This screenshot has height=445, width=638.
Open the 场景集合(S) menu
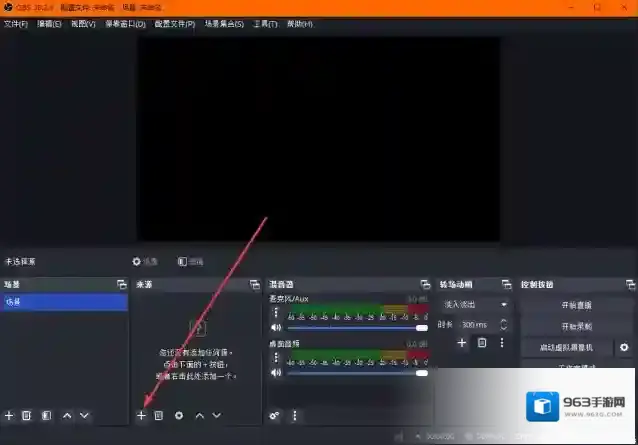click(x=224, y=24)
